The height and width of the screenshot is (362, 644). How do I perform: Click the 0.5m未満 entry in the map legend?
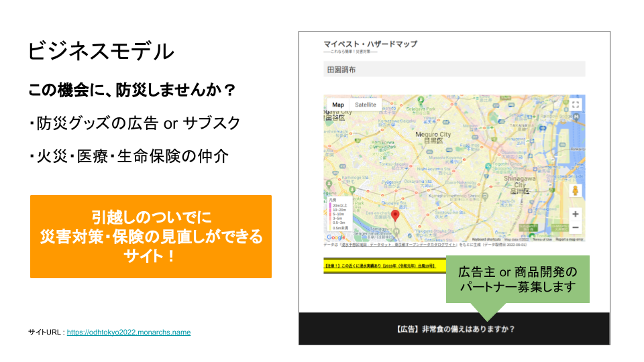click(339, 228)
